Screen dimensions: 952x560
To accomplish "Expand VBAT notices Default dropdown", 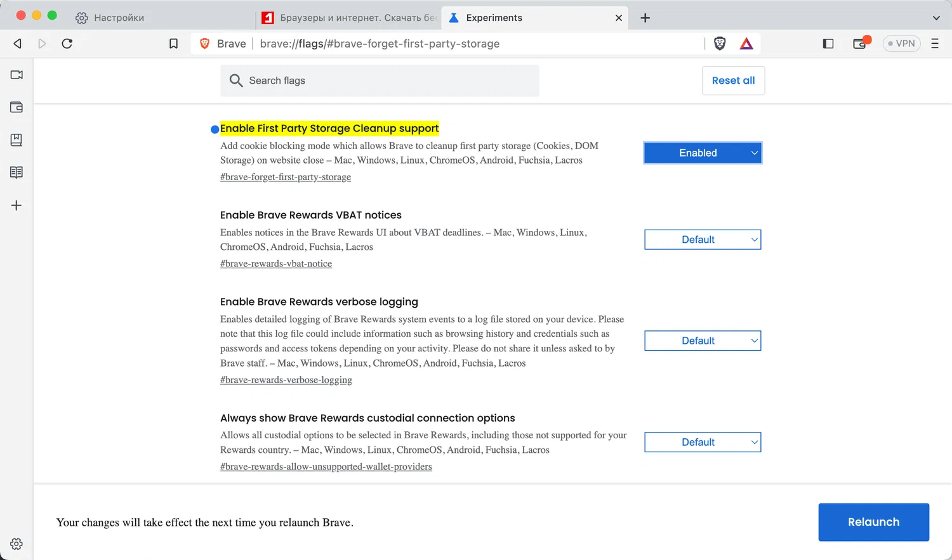I will (703, 240).
